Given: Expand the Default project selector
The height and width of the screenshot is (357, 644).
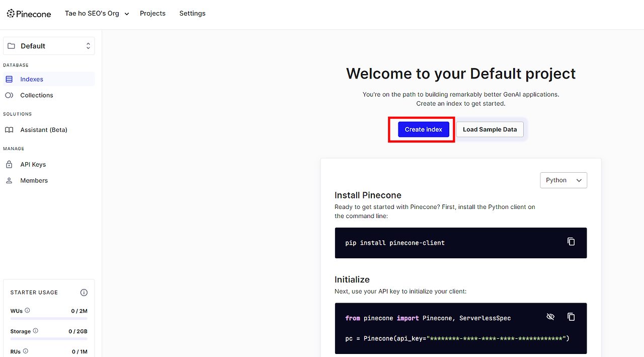Looking at the screenshot, I should [49, 46].
